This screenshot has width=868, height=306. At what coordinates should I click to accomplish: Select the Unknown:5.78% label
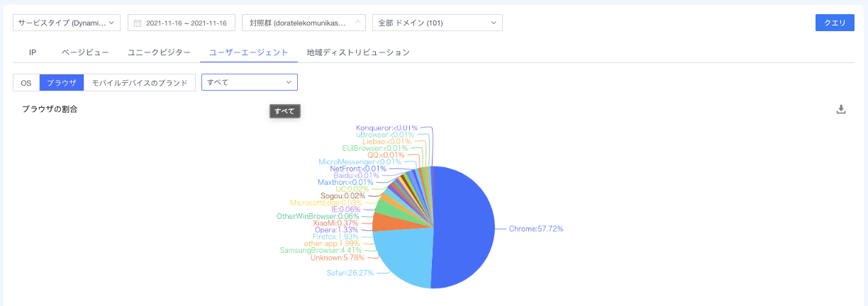click(x=338, y=258)
